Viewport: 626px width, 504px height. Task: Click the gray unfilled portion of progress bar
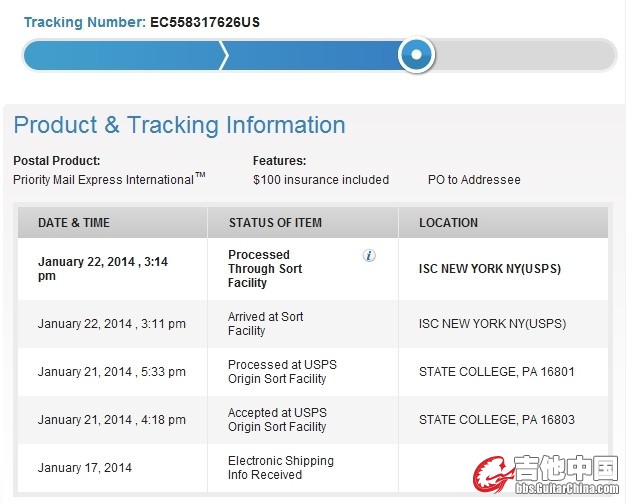[525, 55]
